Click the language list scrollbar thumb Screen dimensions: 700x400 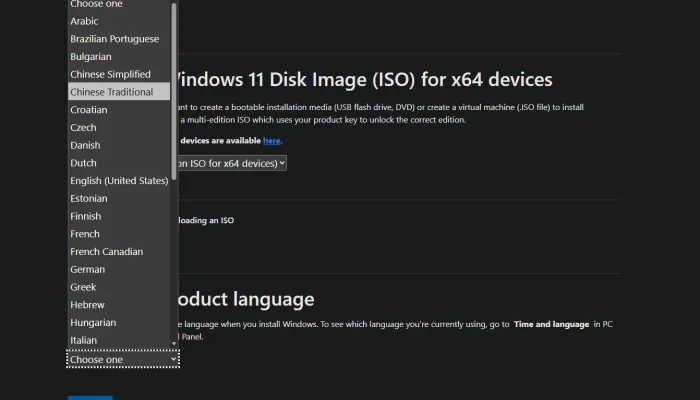coord(174,92)
